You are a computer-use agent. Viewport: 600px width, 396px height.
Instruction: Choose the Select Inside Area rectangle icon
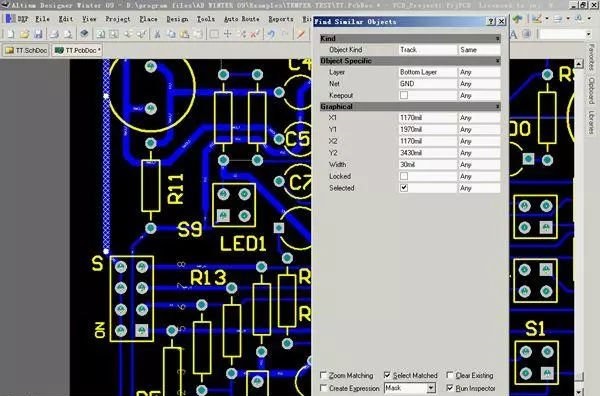[214, 34]
